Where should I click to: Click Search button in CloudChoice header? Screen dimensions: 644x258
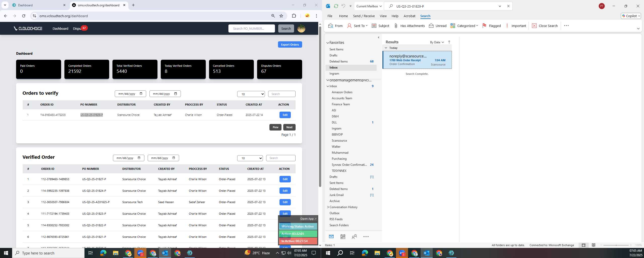286,28
